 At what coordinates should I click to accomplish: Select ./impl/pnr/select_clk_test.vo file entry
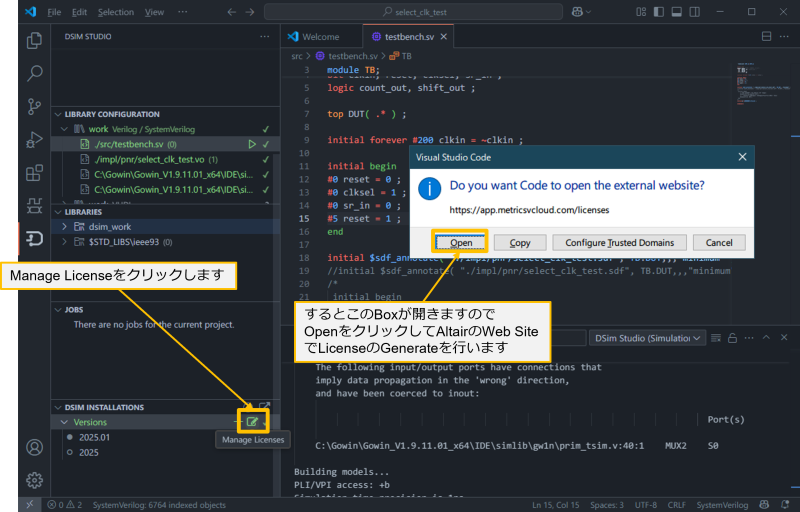(156, 160)
